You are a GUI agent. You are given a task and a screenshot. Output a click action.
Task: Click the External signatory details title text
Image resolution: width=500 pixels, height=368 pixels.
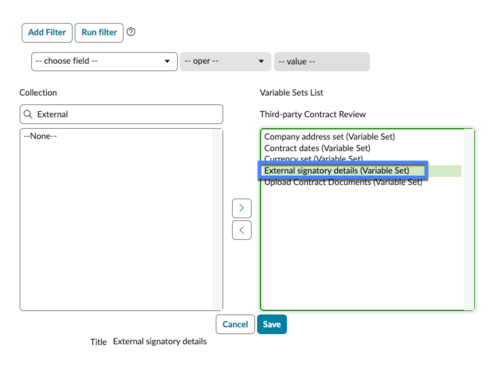160,342
